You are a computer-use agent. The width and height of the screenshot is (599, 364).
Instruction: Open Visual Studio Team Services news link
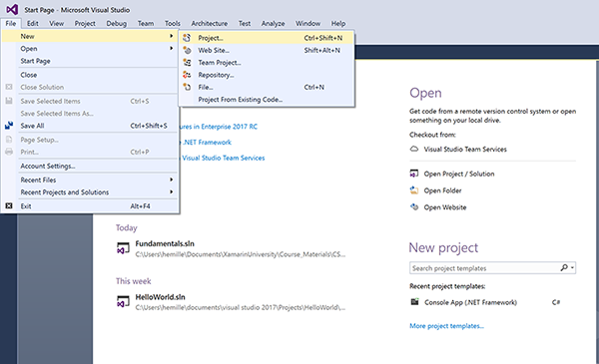point(223,158)
